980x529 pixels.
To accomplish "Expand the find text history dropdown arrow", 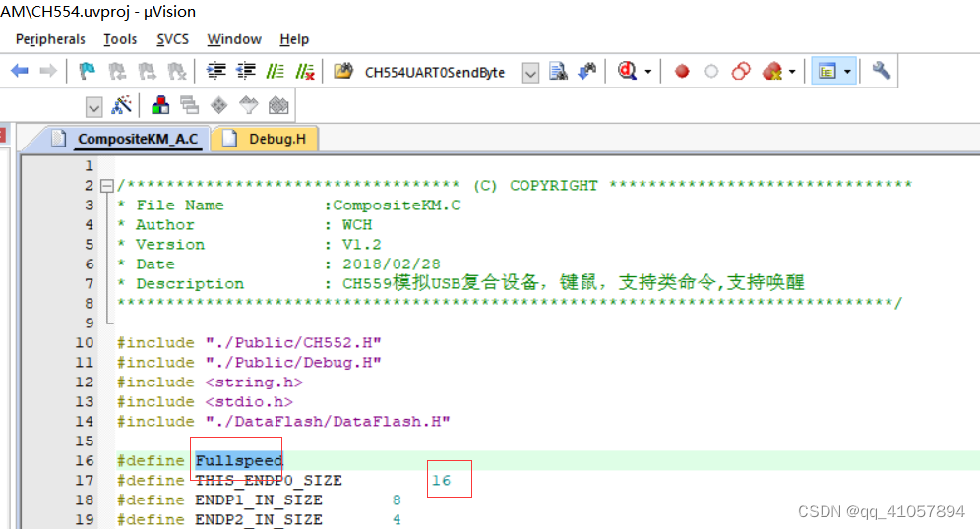I will [x=530, y=73].
